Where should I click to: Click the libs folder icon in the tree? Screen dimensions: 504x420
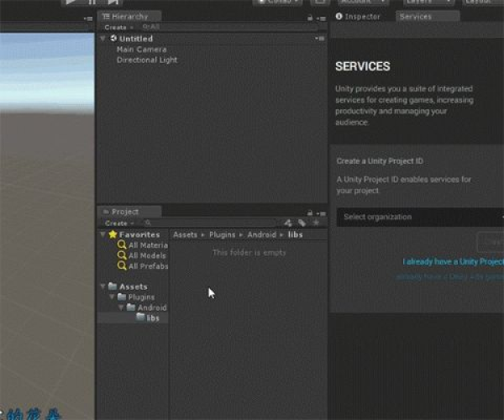pyautogui.click(x=140, y=318)
